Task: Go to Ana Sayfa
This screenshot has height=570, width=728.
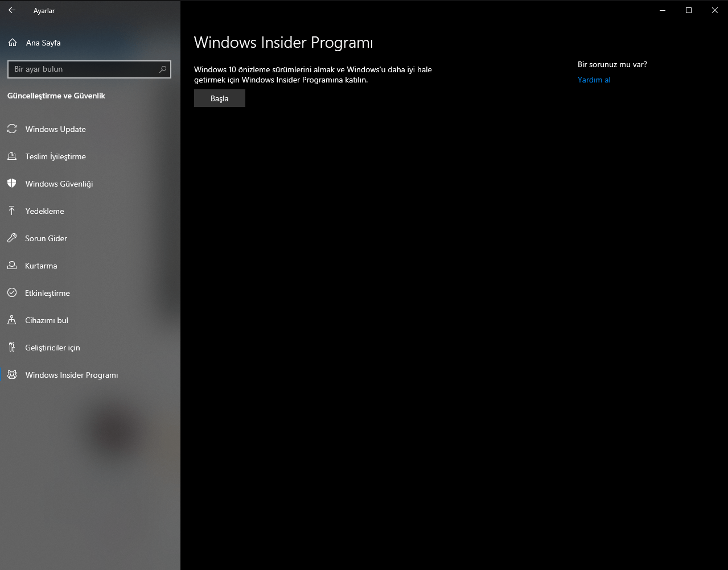Action: 90,43
